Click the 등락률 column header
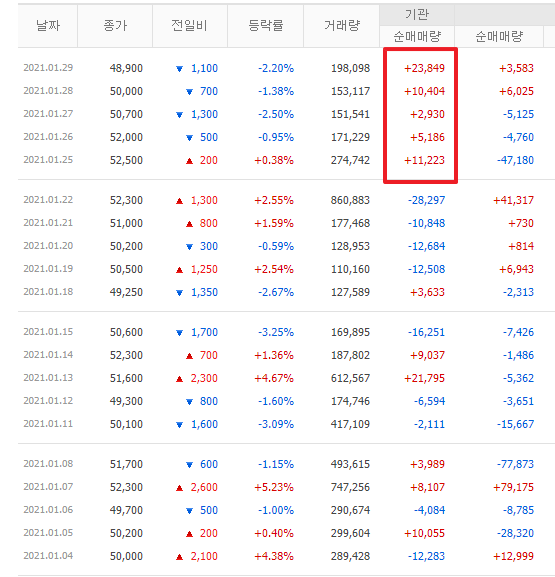The width and height of the screenshot is (555, 577). 265,26
